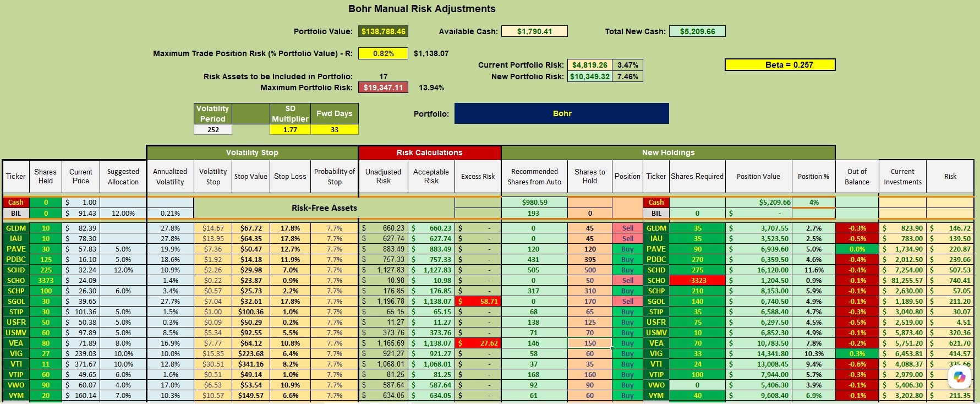Select PAVE stop loss 12.7%
Screen dimensions: 980x404
[290, 249]
